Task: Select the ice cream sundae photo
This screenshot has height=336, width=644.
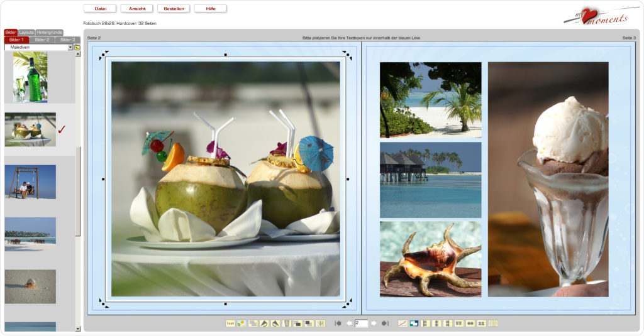Action: coord(548,179)
